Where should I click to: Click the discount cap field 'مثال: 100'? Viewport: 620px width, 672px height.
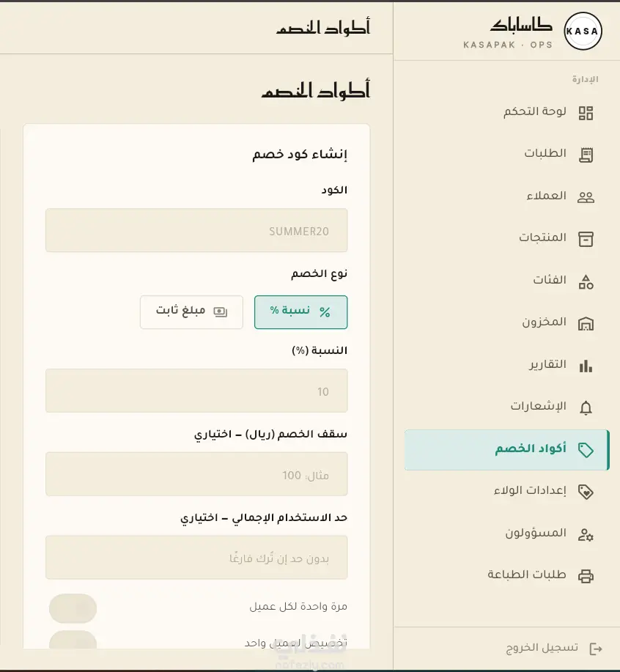point(196,474)
